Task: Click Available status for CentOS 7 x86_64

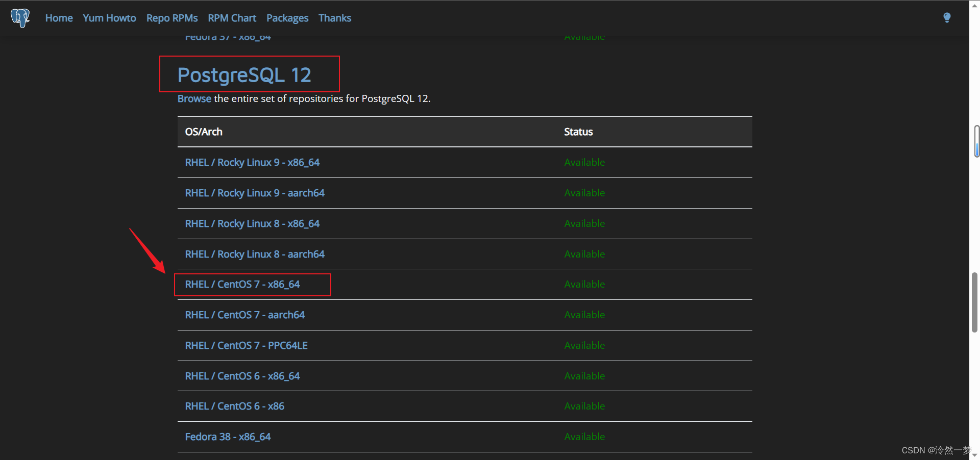Action: [x=584, y=284]
